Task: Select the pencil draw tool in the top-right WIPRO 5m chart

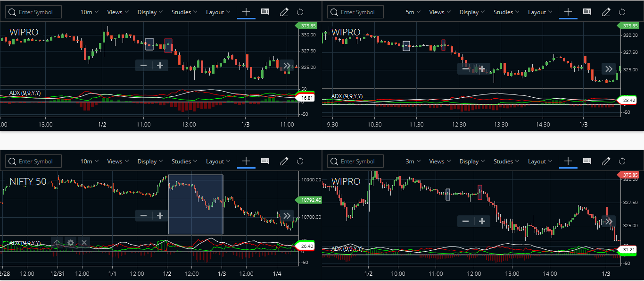Action: click(x=606, y=12)
